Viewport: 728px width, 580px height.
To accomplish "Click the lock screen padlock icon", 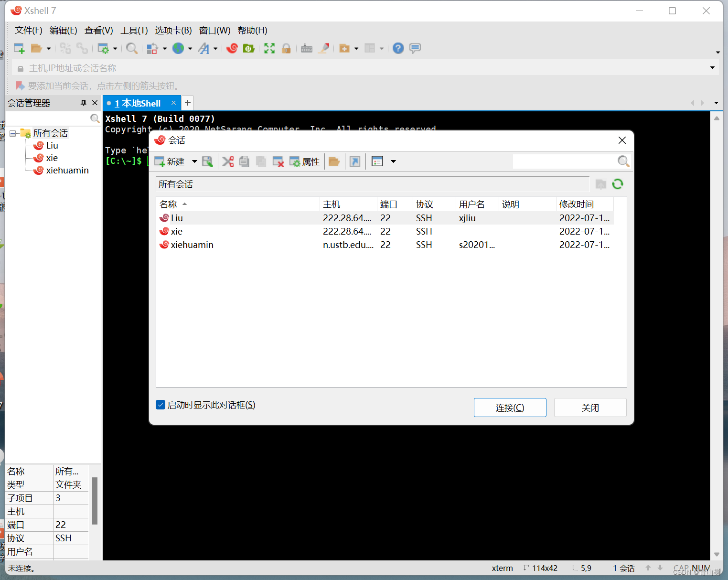I will [x=286, y=48].
